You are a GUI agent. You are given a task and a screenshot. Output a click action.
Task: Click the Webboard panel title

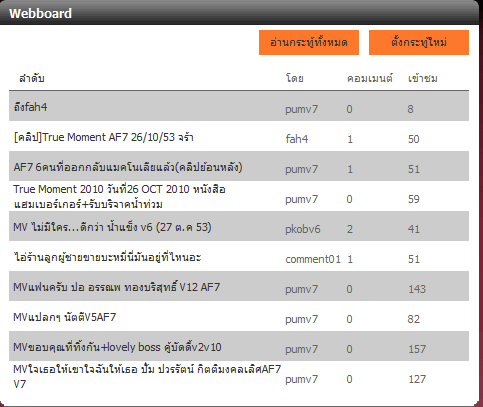tap(40, 13)
